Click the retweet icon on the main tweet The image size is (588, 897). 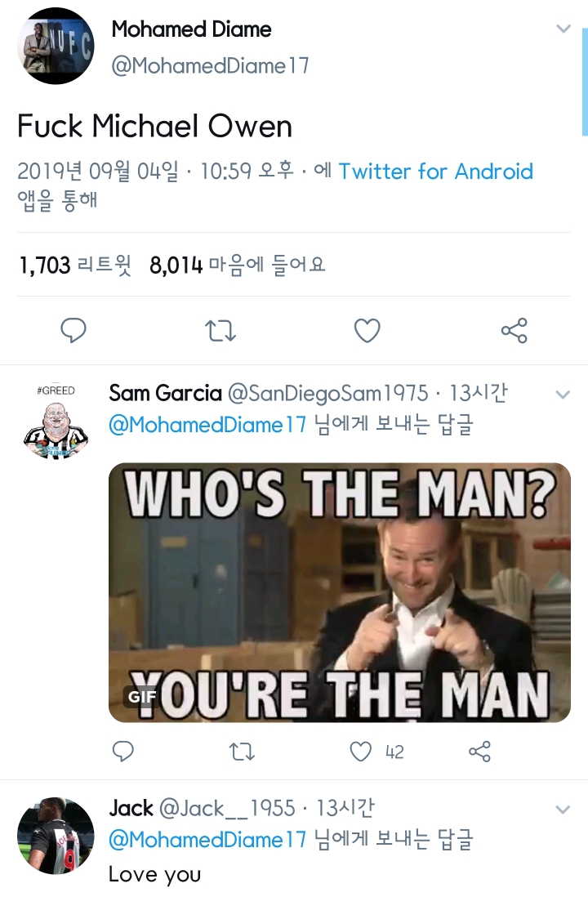point(220,330)
